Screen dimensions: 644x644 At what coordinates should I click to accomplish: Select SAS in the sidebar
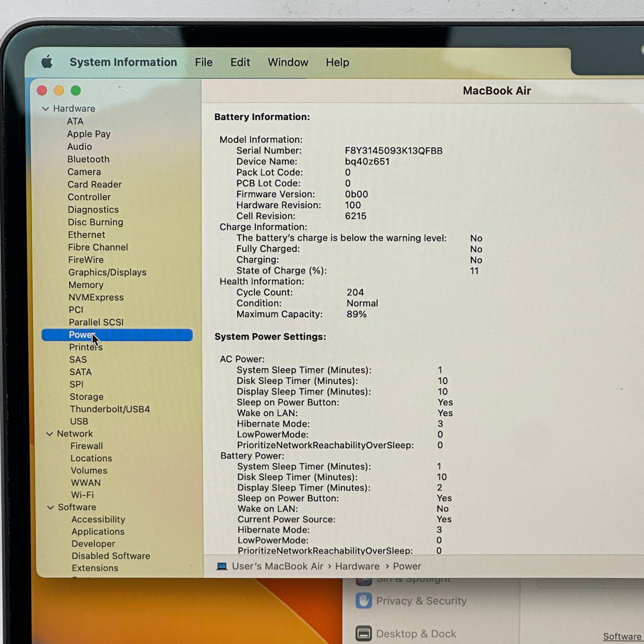tap(78, 360)
